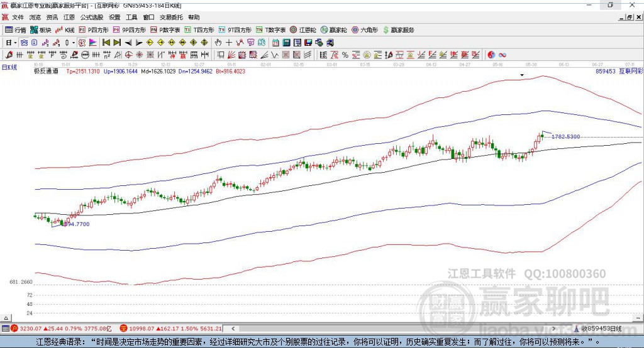Open the calendar date icon

tap(275, 43)
